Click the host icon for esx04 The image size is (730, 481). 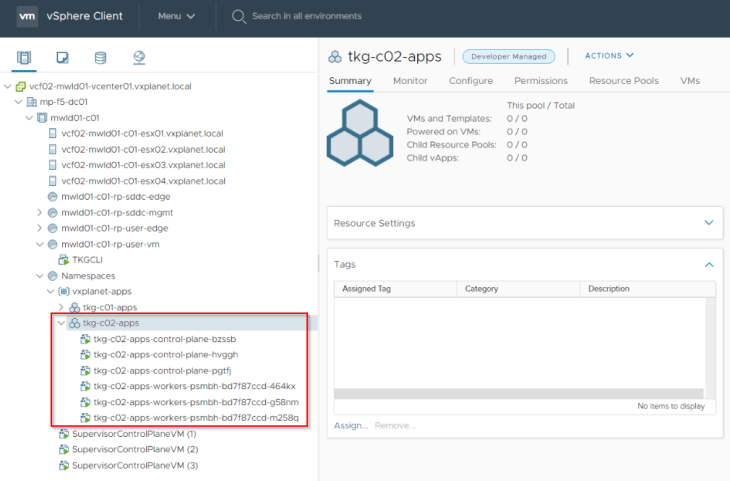click(x=53, y=181)
